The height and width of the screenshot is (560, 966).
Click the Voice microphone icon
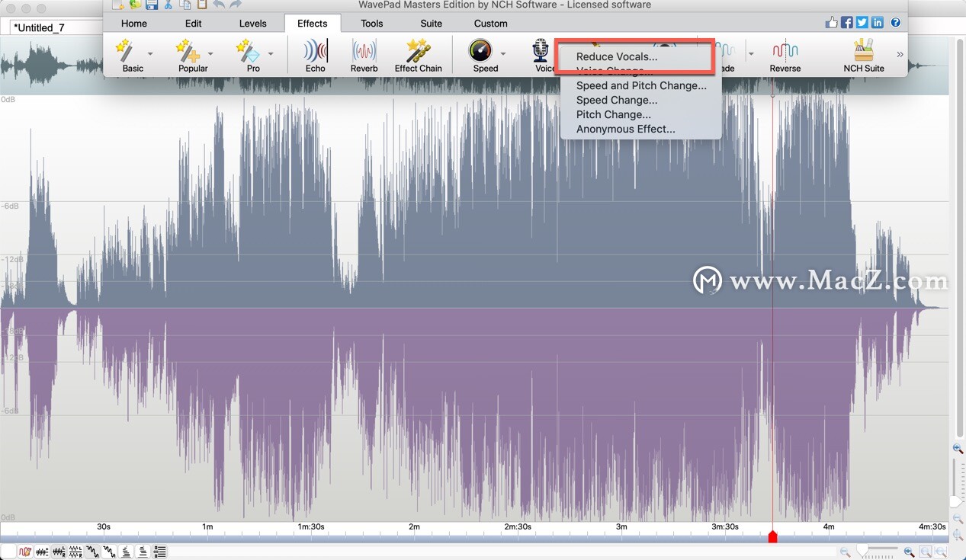coord(541,51)
